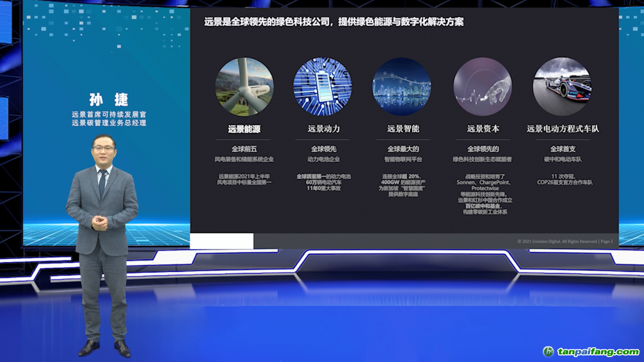Click the battery circuit board circular image

323,87
